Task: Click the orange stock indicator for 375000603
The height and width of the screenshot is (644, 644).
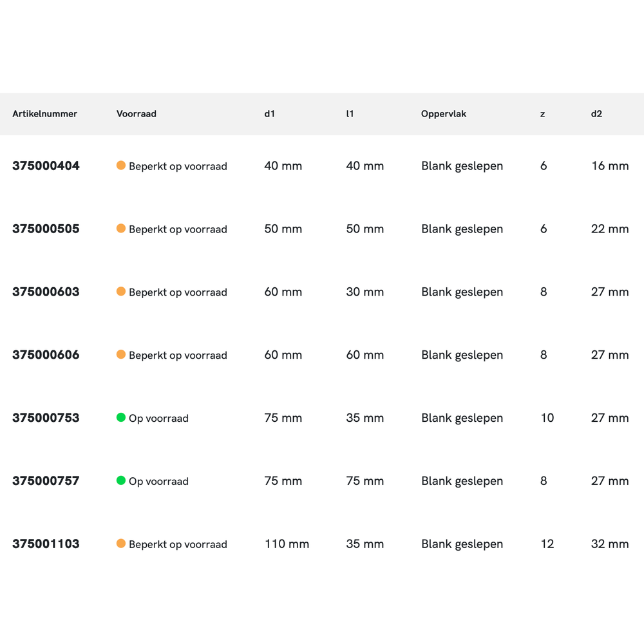Action: pos(120,292)
